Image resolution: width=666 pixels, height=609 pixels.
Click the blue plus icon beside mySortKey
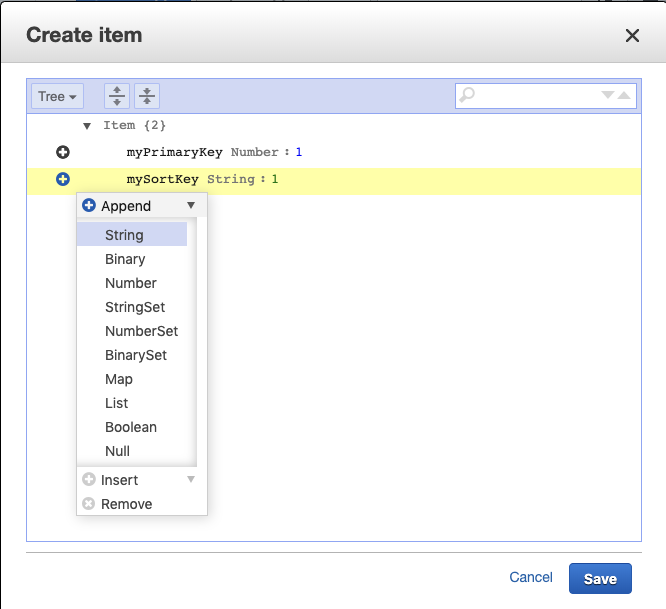tap(63, 179)
